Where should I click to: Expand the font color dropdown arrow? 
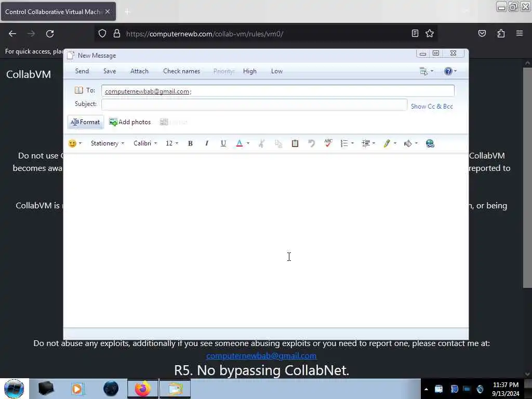248,143
